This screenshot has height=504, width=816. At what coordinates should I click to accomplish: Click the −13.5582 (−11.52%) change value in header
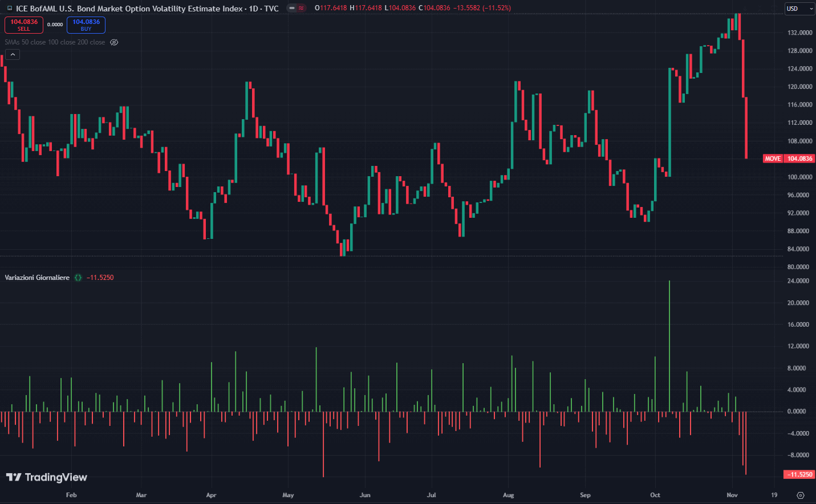[x=482, y=8]
